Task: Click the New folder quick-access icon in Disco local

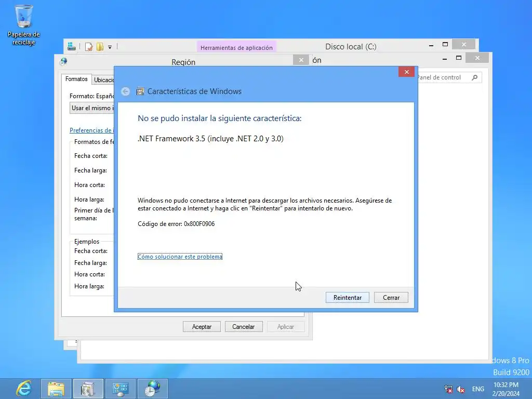Action: click(100, 47)
